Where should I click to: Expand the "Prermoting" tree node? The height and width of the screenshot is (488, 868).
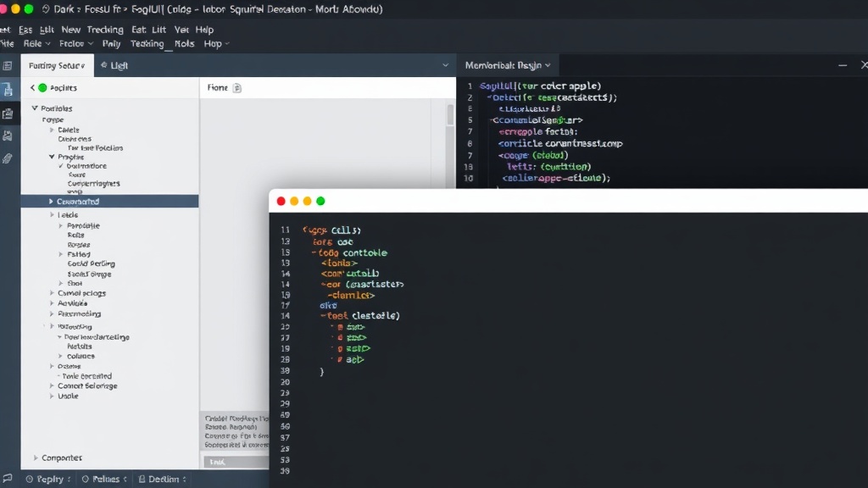(52, 313)
